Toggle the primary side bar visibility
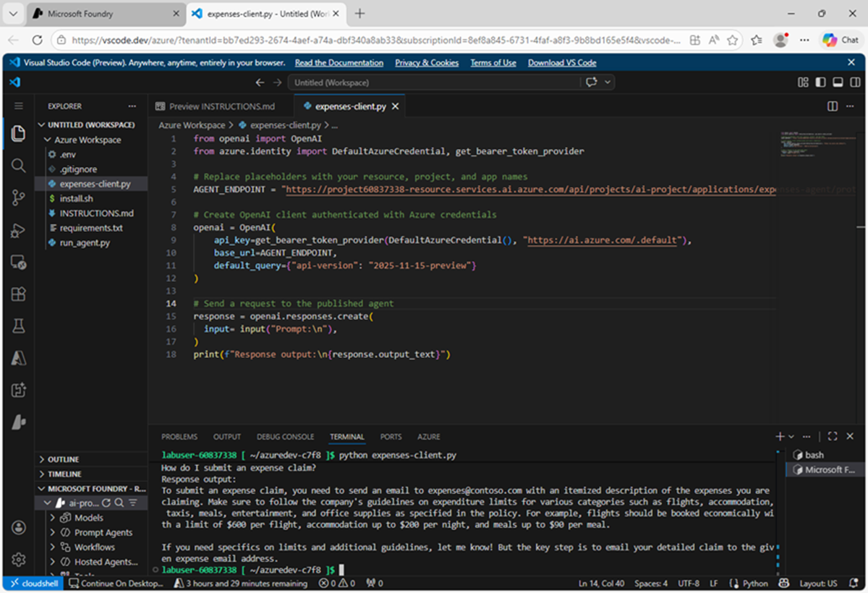Viewport: 868px width, 593px height. 820,82
